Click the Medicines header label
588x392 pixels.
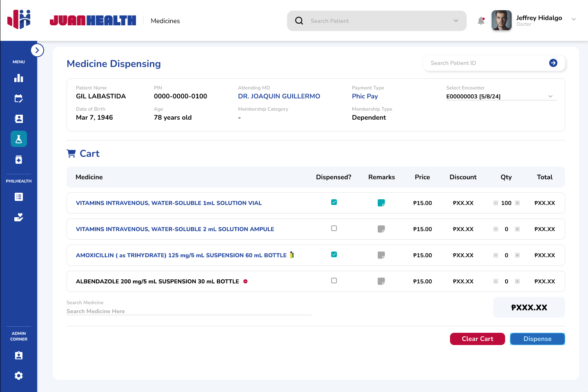click(165, 21)
